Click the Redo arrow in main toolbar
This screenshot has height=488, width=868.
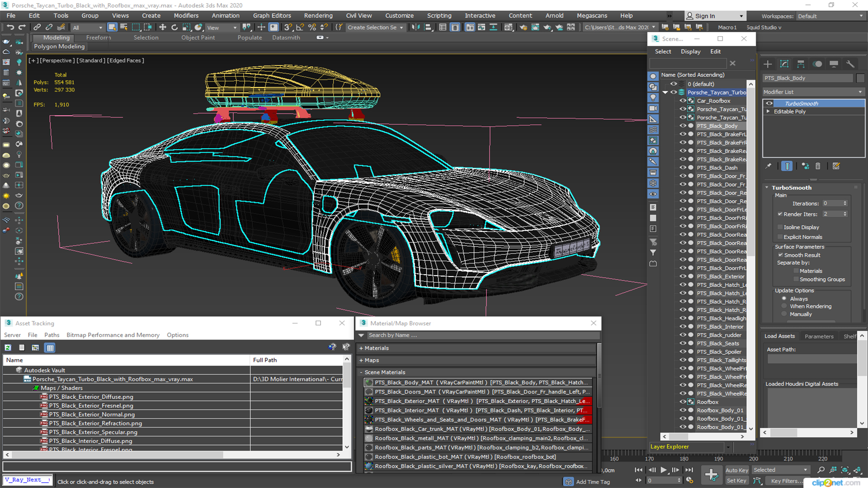pos(21,27)
